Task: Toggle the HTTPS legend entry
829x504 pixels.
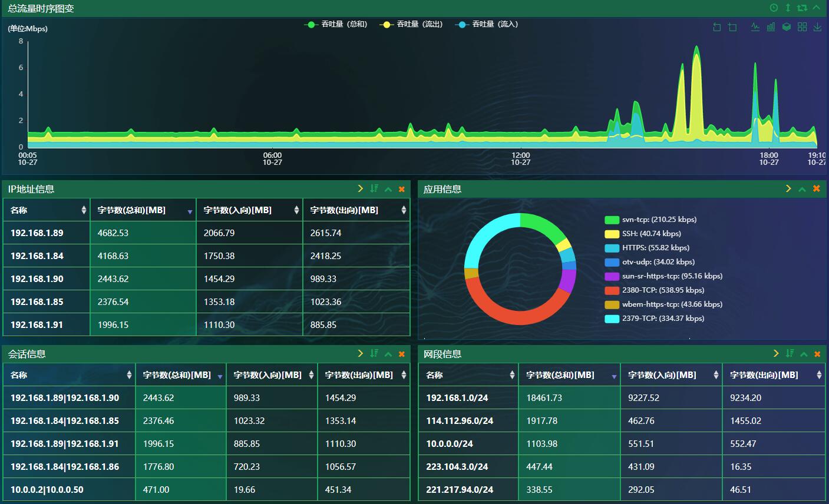Action: [x=647, y=248]
